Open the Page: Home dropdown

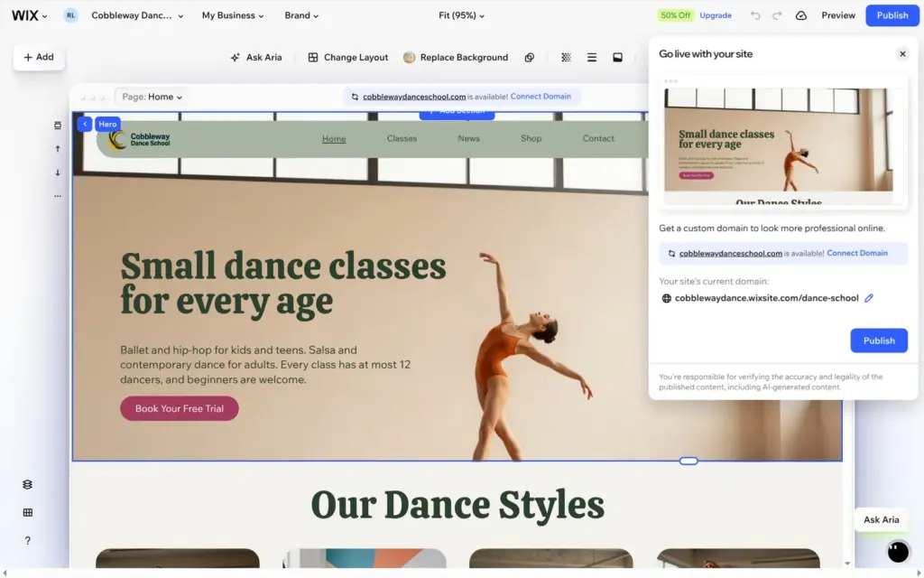pos(152,98)
